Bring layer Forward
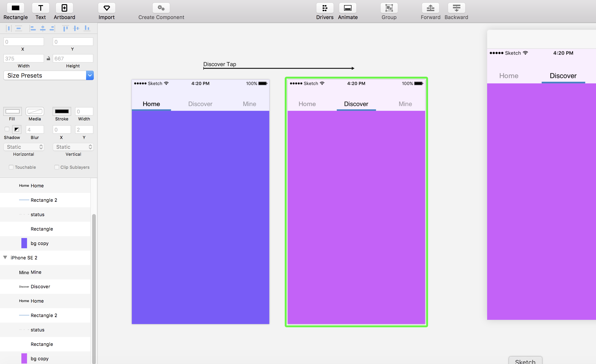Image resolution: width=596 pixels, height=364 pixels. (430, 8)
